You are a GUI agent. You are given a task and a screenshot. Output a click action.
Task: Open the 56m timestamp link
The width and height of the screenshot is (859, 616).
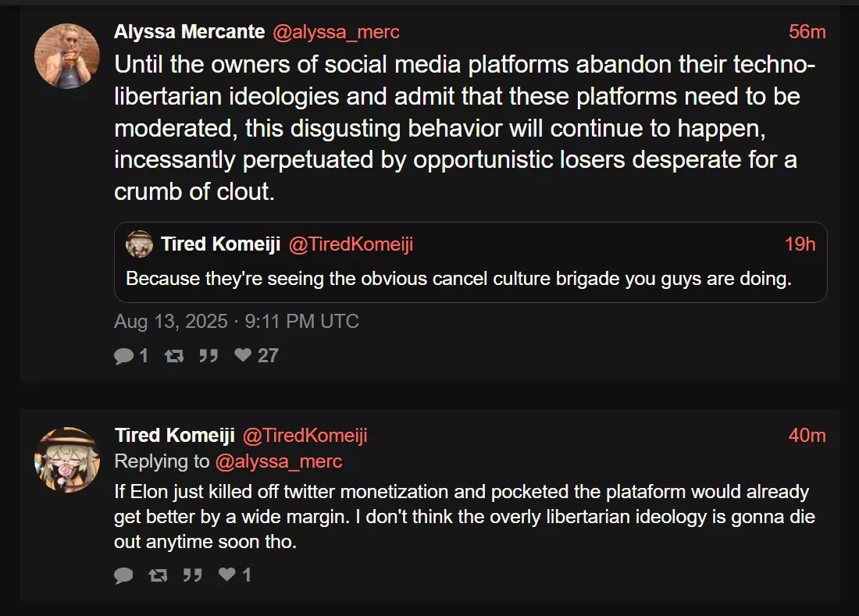pyautogui.click(x=807, y=32)
